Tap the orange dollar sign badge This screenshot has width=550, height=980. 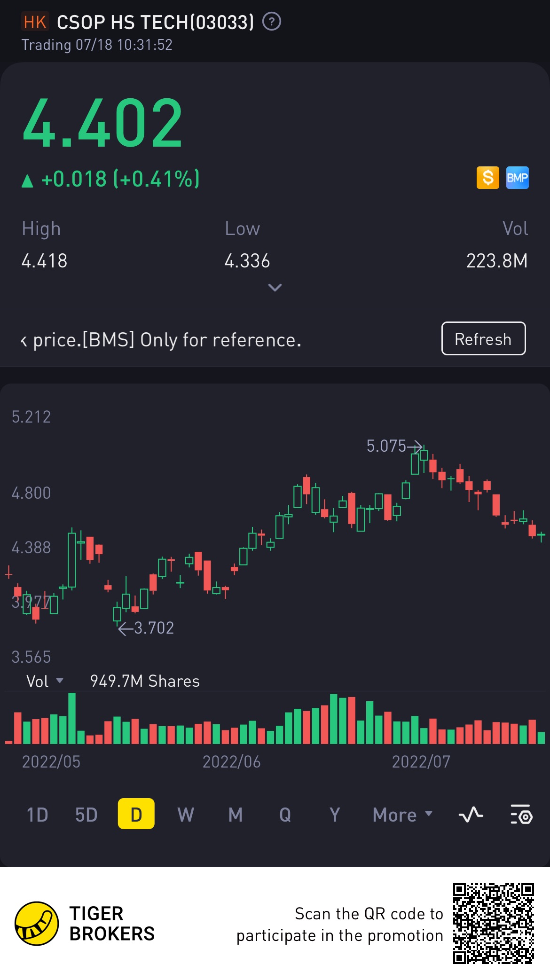coord(488,178)
